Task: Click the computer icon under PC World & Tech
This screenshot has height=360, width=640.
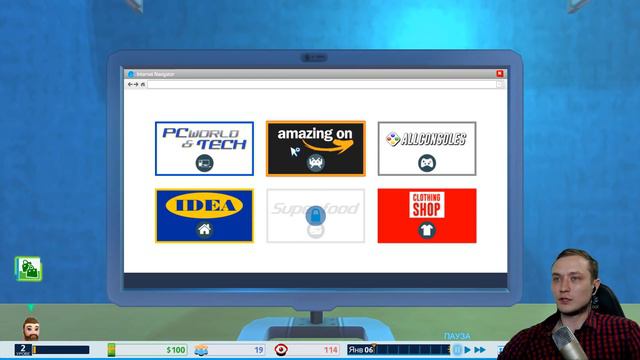Action: (x=204, y=163)
